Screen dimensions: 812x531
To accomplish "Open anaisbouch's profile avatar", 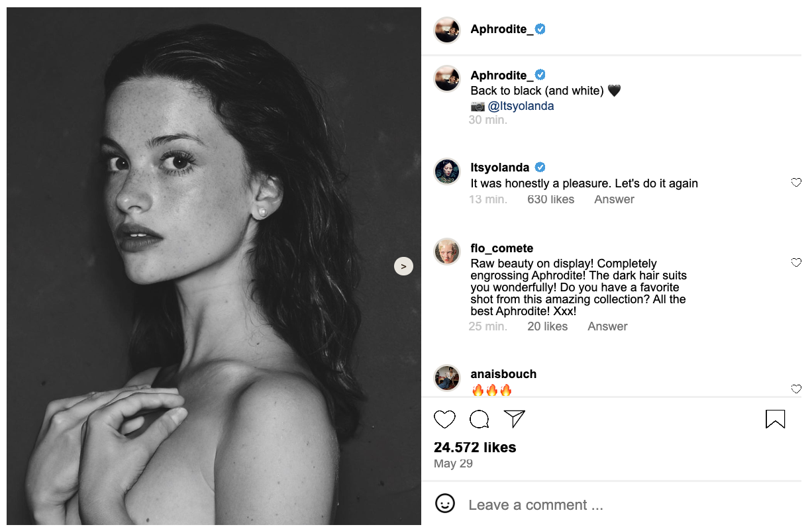I will (x=447, y=378).
